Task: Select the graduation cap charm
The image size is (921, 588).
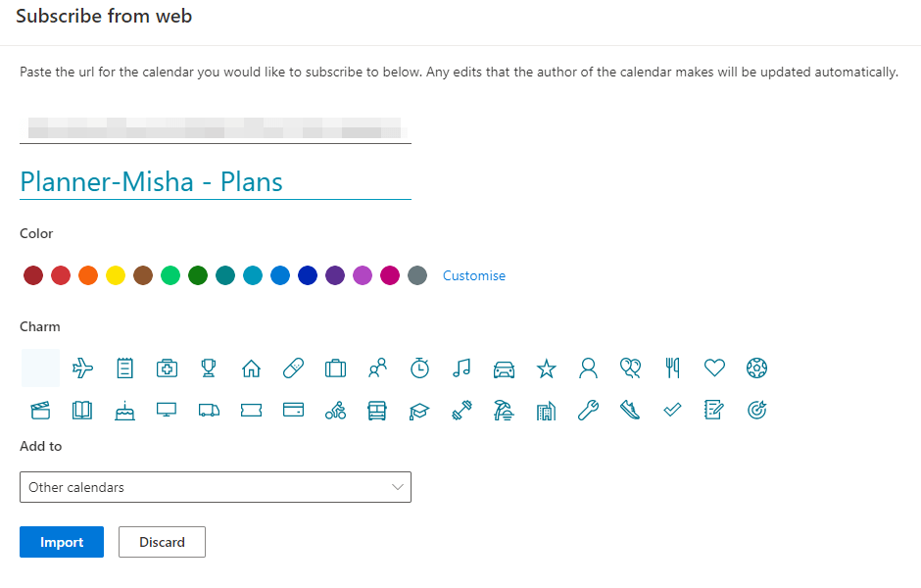Action: click(419, 411)
